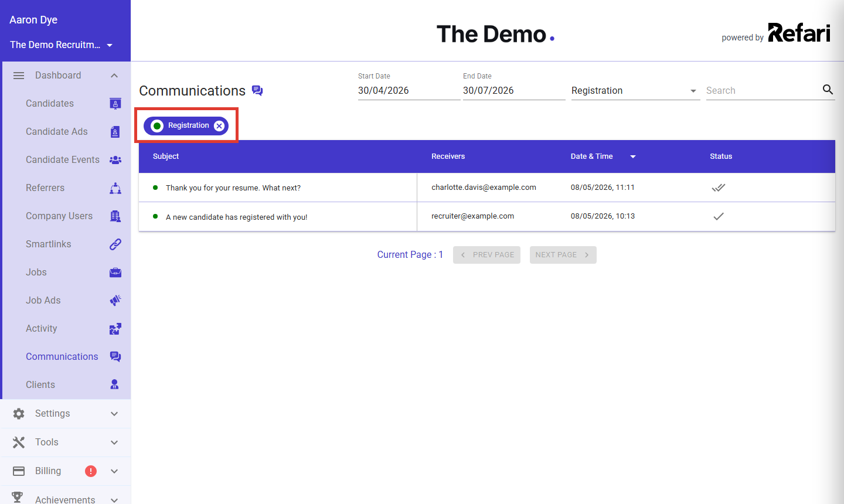
Task: Click the Receivers column header
Action: click(448, 156)
